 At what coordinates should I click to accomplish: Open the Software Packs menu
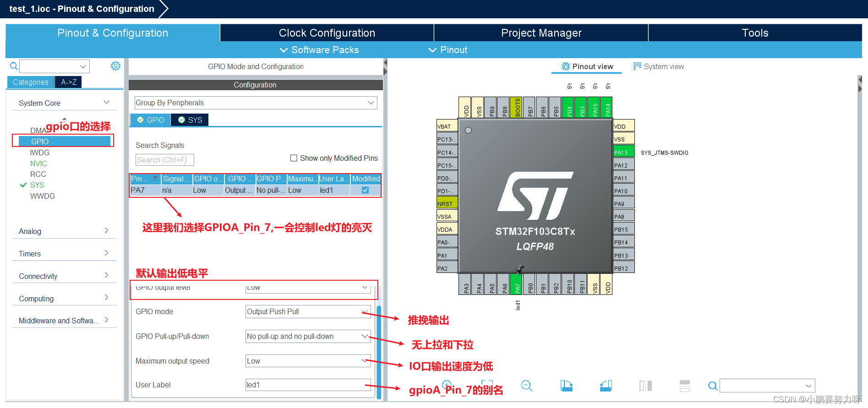click(x=319, y=50)
